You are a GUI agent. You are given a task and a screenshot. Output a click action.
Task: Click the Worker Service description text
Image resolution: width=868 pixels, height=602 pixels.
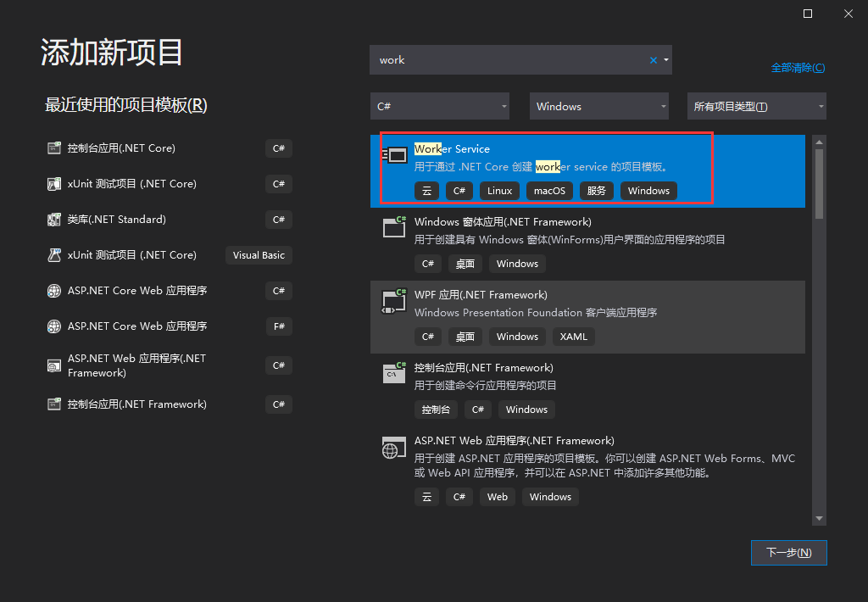(542, 167)
